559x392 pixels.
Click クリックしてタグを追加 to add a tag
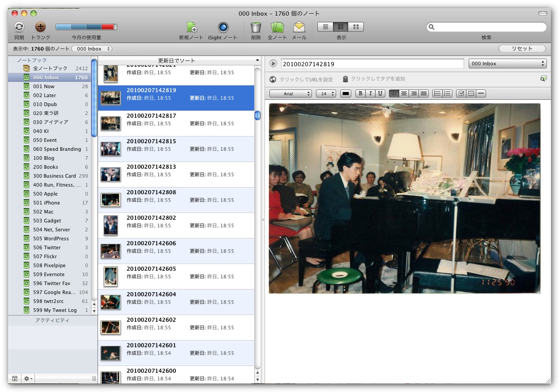point(377,79)
